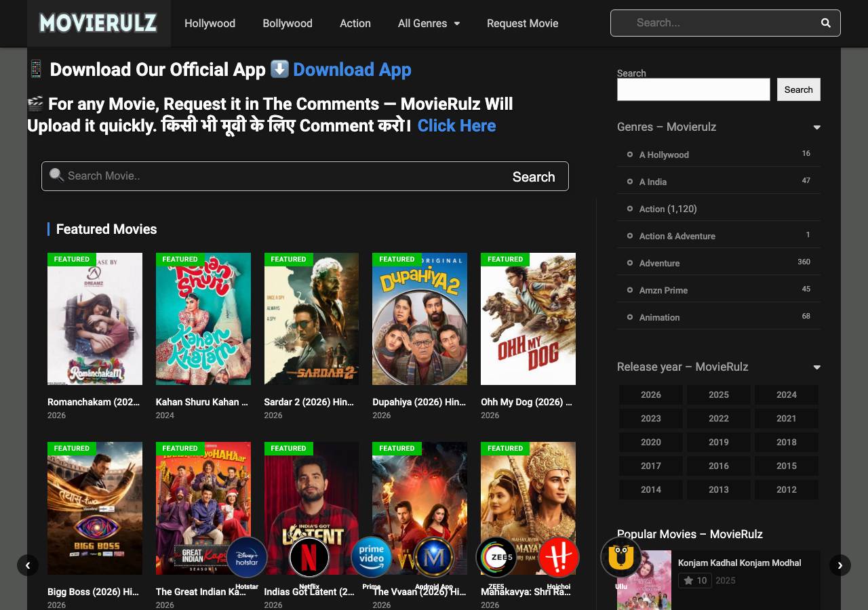Expand the All Genres dropdown menu
This screenshot has width=868, height=610.
pyautogui.click(x=429, y=23)
